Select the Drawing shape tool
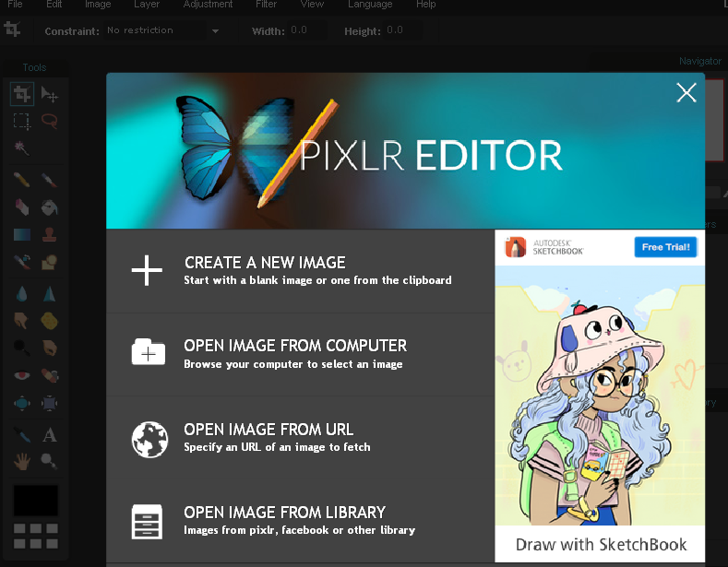Image resolution: width=728 pixels, height=567 pixels. coord(49,262)
